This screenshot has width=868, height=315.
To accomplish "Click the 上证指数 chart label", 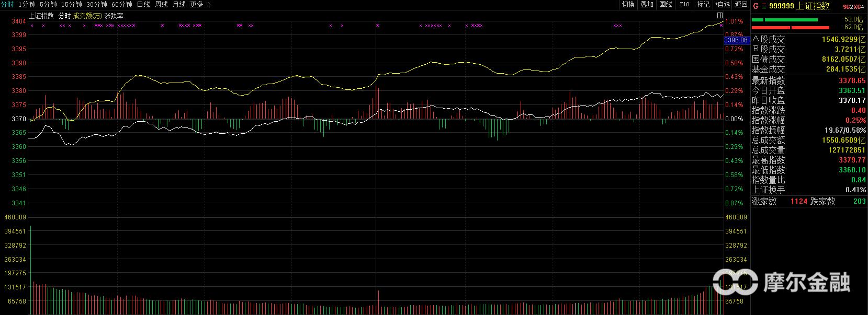I will click(x=41, y=16).
